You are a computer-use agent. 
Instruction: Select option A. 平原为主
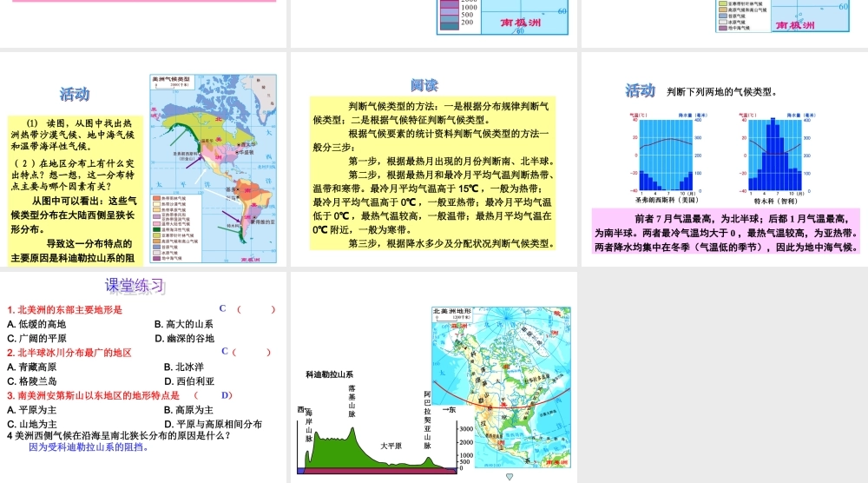(x=31, y=410)
